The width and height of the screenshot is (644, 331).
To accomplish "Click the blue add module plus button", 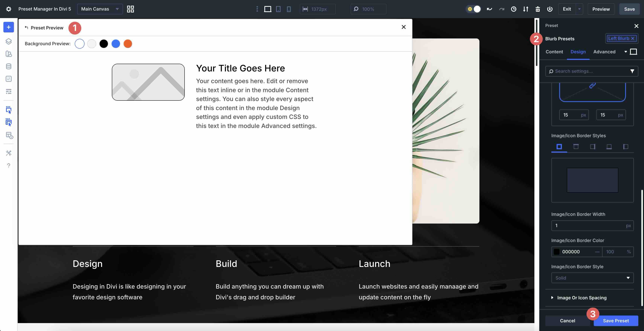I will 8,27.
